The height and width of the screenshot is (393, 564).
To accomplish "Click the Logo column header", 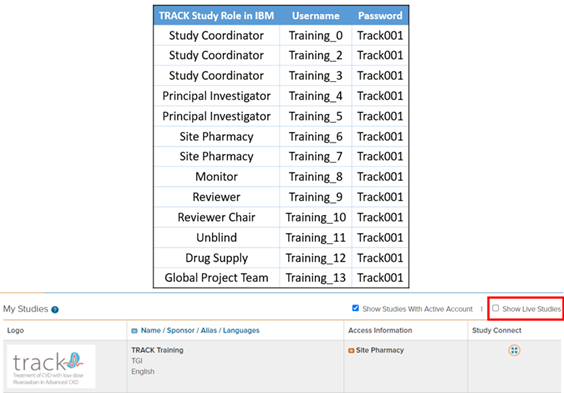I will [x=15, y=330].
